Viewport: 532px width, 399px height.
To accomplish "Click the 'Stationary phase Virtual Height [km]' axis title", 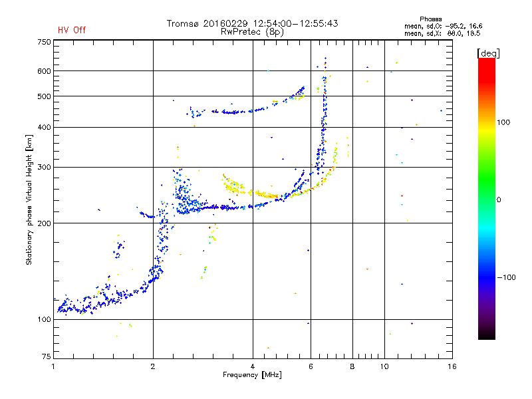I will click(29, 199).
